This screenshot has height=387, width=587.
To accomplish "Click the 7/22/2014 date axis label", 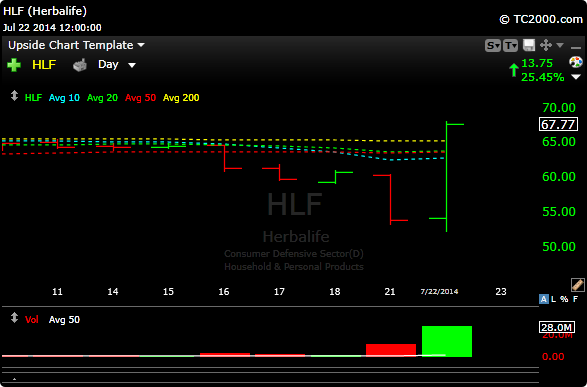I will click(x=439, y=292).
